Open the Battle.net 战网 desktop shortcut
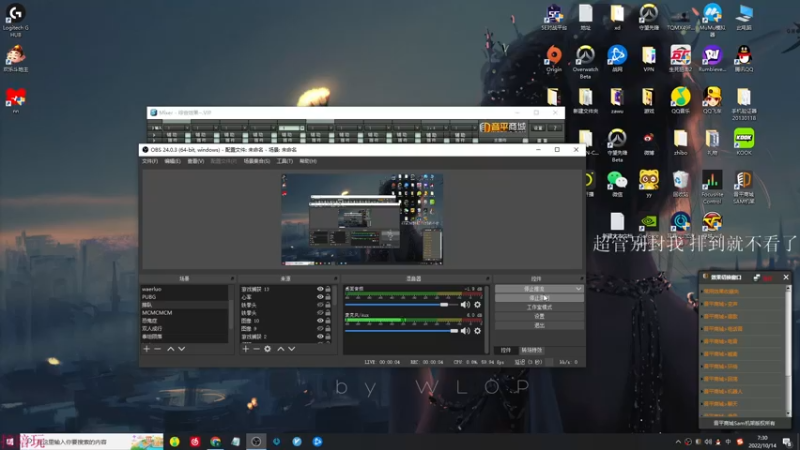The image size is (800, 450). [617, 58]
